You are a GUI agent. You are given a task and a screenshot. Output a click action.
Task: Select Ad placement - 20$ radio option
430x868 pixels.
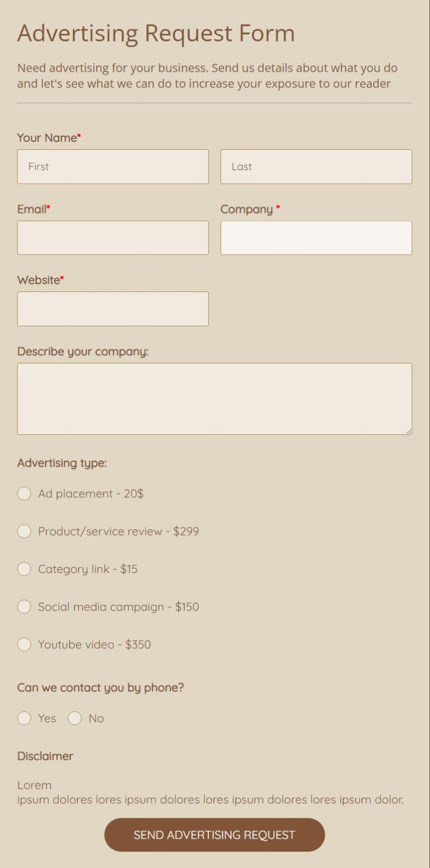24,493
